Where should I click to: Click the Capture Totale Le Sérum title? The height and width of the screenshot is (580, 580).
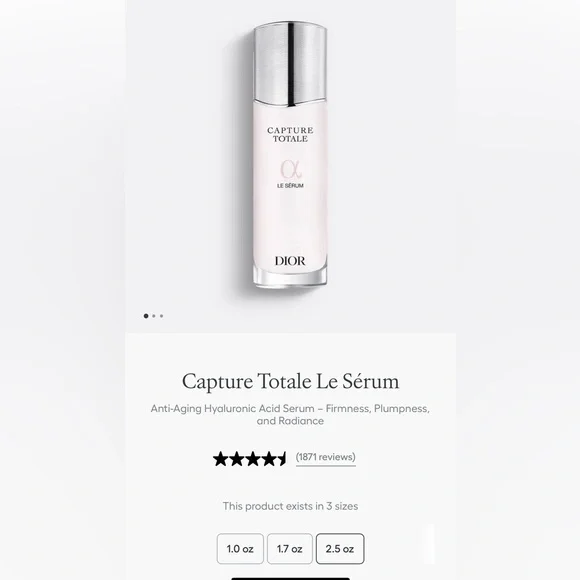(290, 381)
